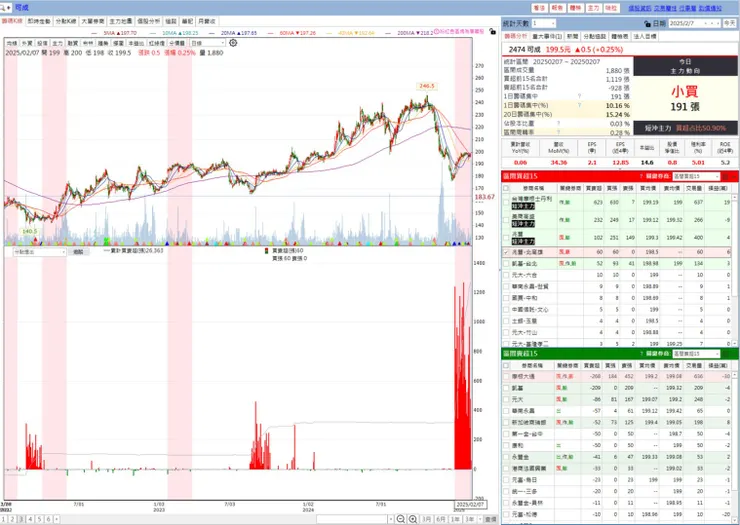740x525 pixels.
Task: Go to chart page 5
Action: 39,519
